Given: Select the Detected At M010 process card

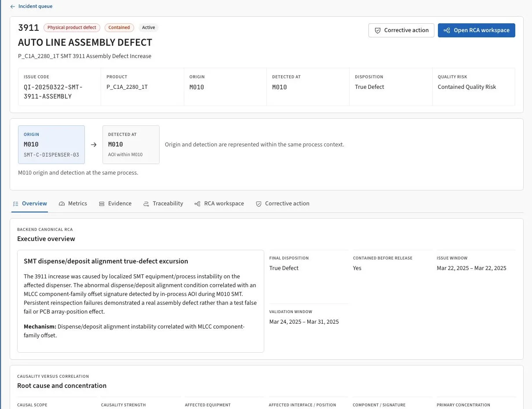Looking at the screenshot, I should pos(131,145).
